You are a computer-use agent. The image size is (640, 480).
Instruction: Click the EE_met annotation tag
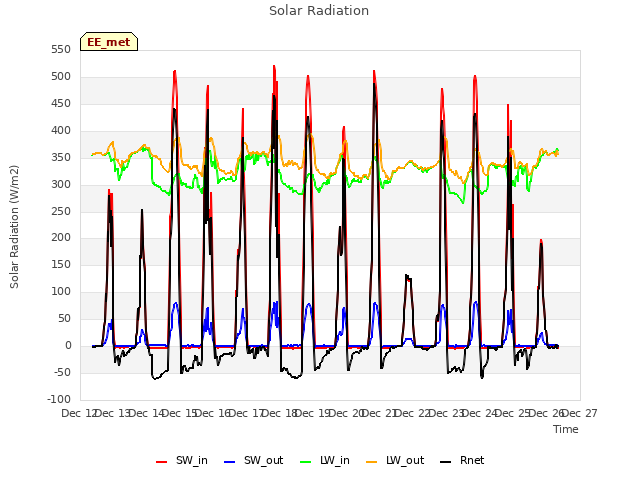[x=109, y=42]
